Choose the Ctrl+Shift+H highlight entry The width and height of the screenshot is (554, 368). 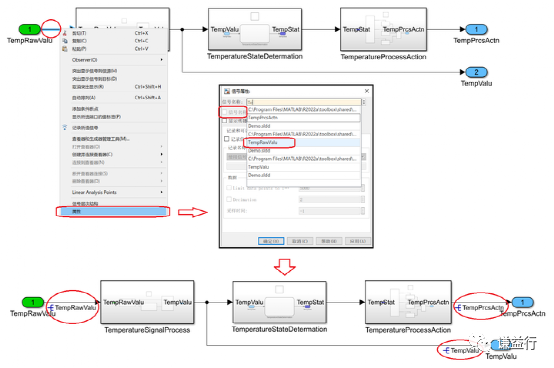tap(113, 87)
